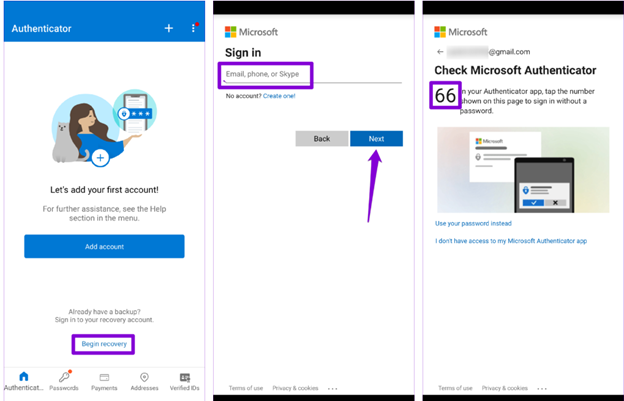624x401 pixels.
Task: Open the Addresses tab icon
Action: [x=144, y=377]
